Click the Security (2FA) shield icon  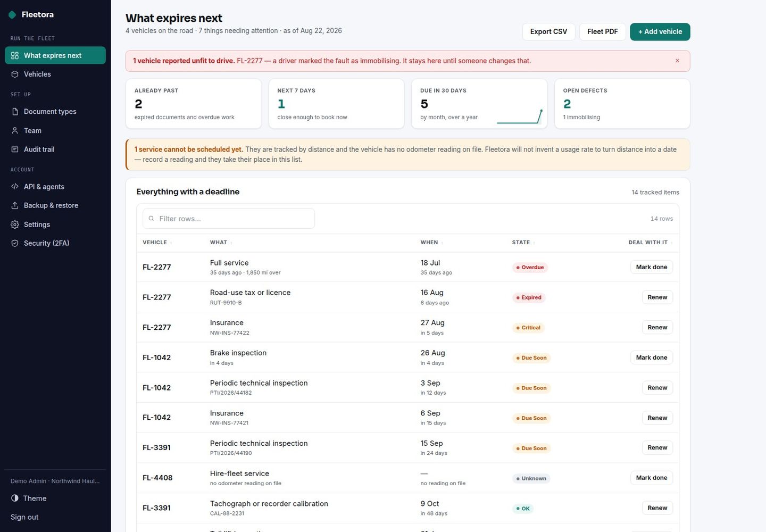pos(15,243)
